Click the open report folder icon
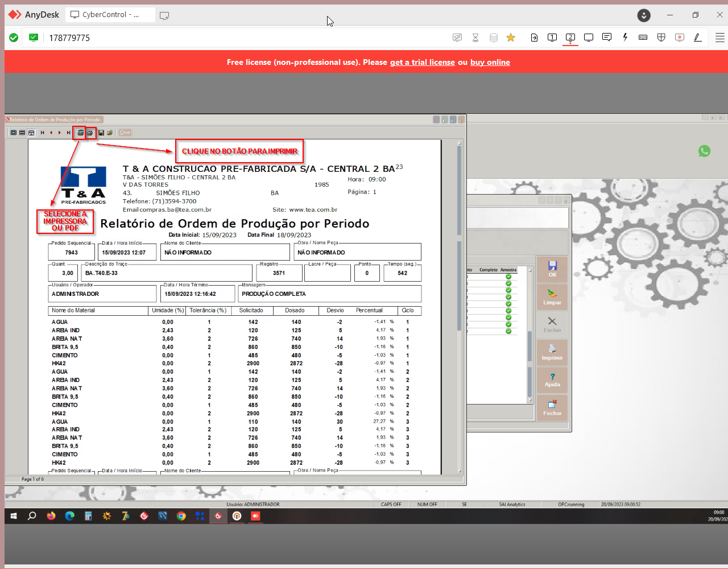 110,133
